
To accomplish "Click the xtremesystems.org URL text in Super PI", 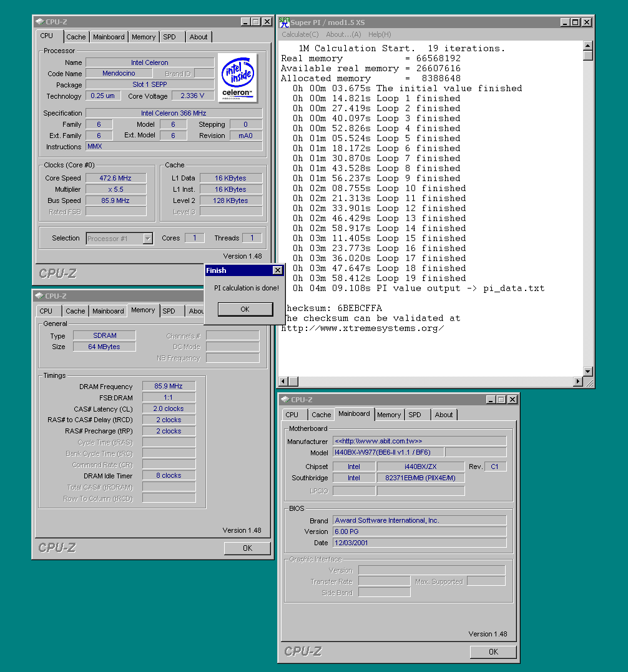I will [363, 329].
